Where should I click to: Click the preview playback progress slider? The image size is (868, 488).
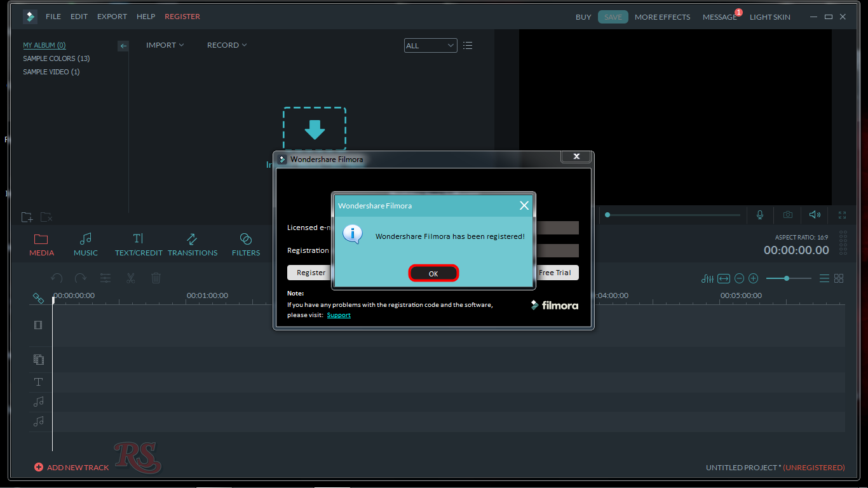673,215
